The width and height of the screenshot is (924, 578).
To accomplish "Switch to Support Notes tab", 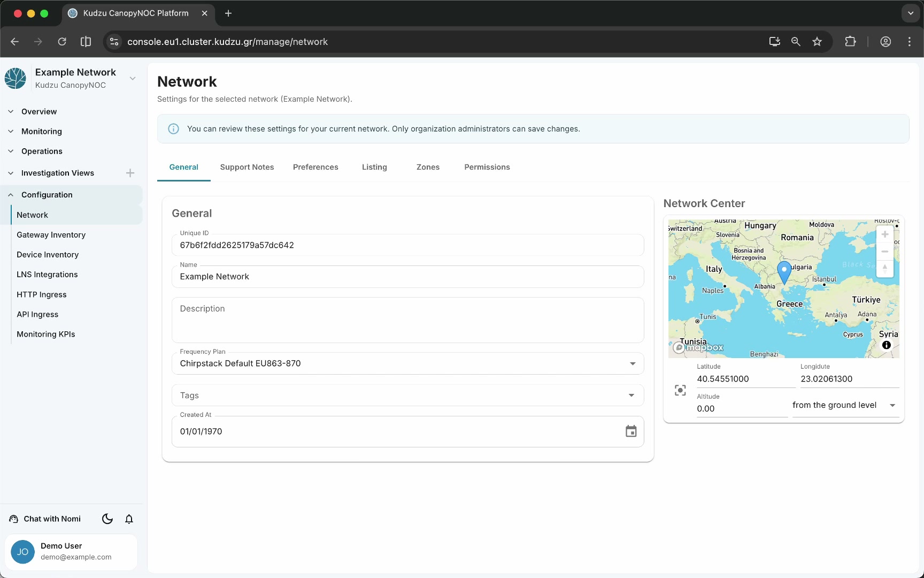I will coord(247,167).
